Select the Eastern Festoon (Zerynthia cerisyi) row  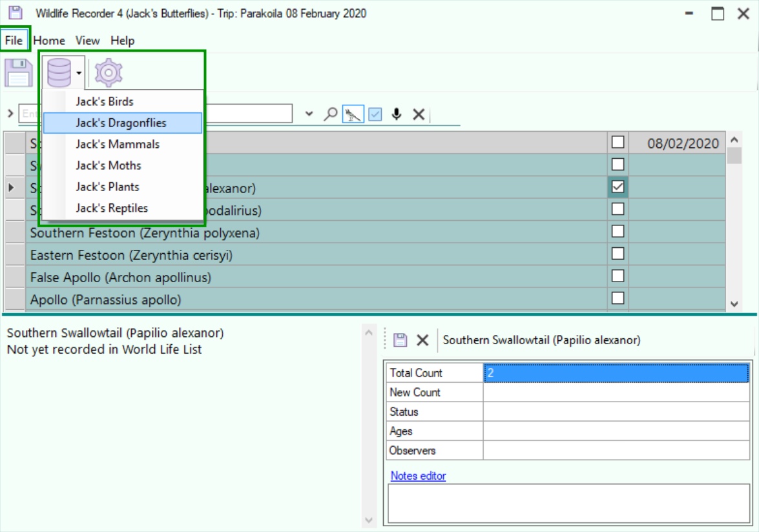pyautogui.click(x=317, y=255)
